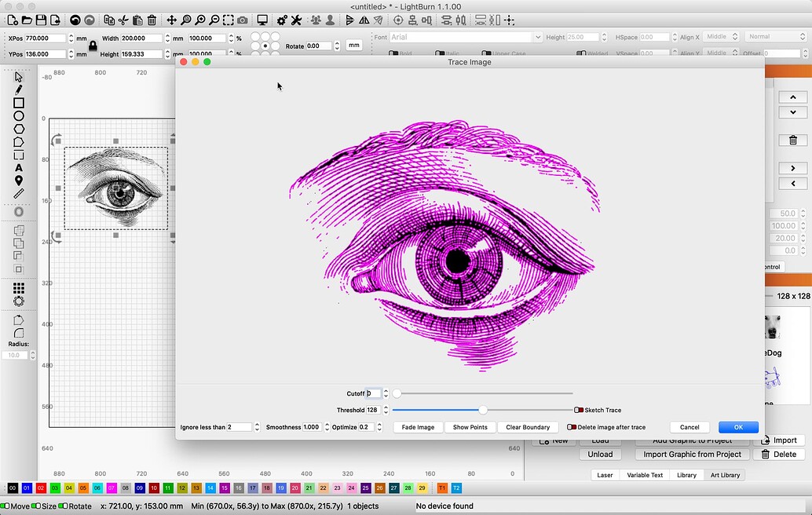Select the Measure ruler tool
Viewport: 812px width, 515px height.
coord(19,194)
